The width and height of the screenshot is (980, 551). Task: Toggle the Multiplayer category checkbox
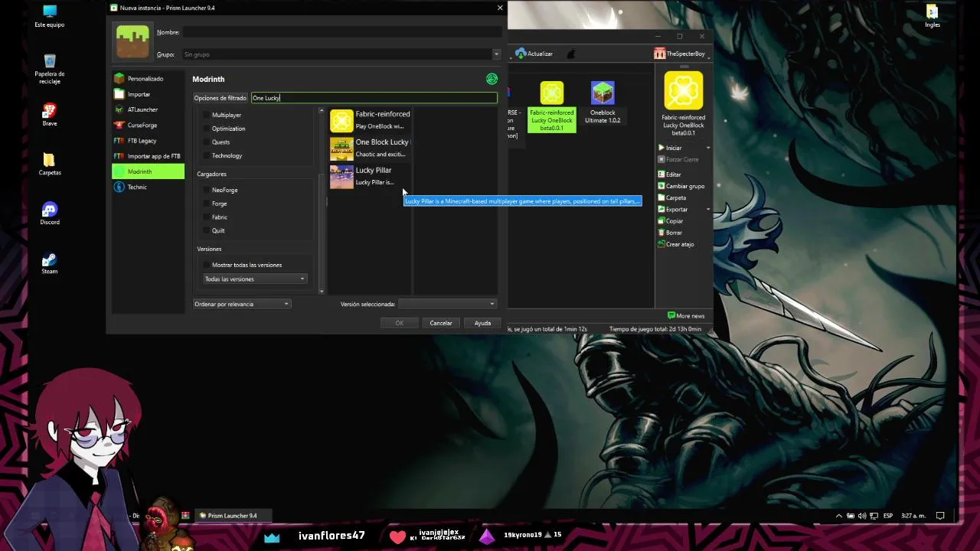pos(206,115)
